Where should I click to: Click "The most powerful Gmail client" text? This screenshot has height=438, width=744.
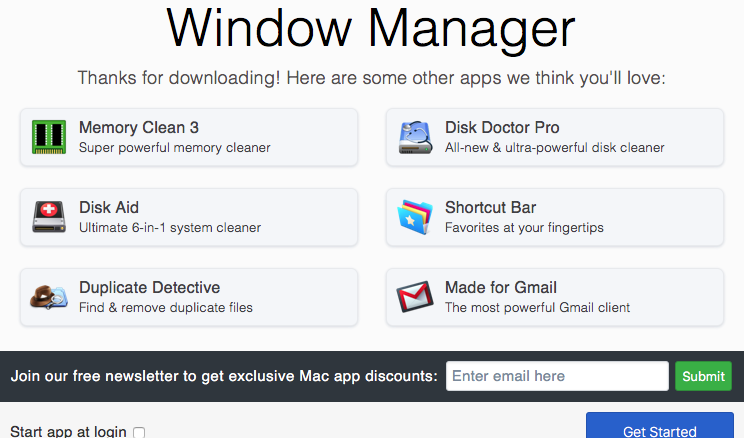coord(537,308)
